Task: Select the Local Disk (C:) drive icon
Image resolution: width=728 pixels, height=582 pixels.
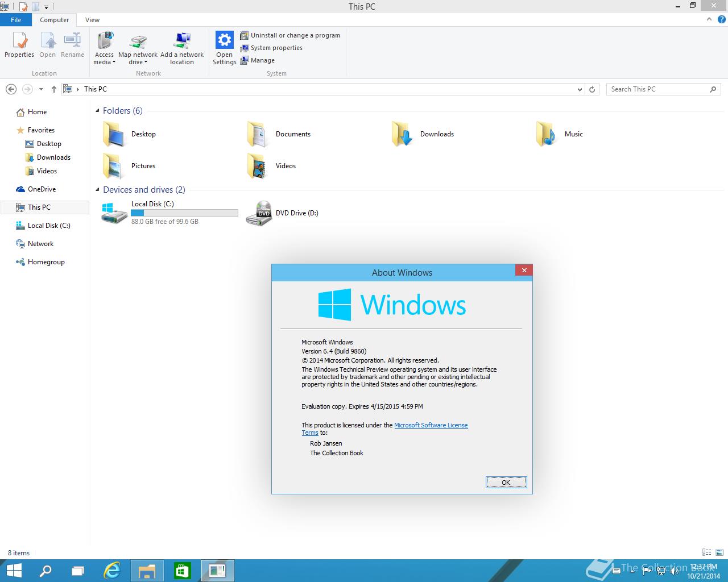Action: point(114,213)
